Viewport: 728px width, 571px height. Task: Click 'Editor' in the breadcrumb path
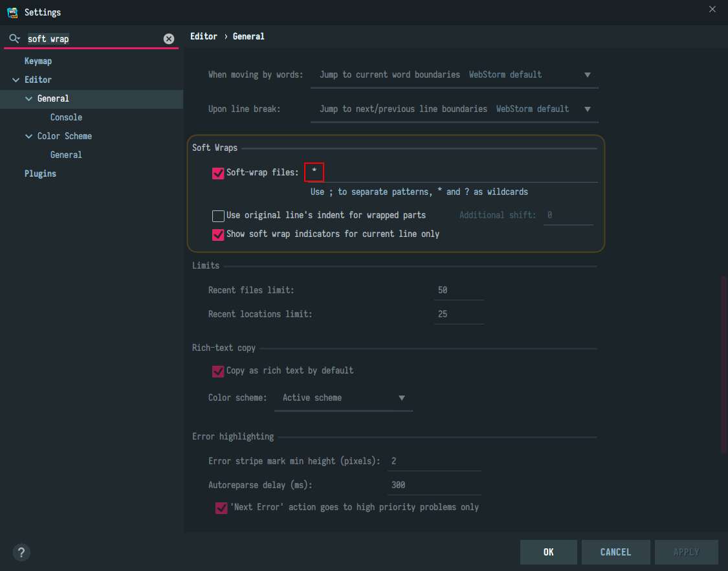204,36
